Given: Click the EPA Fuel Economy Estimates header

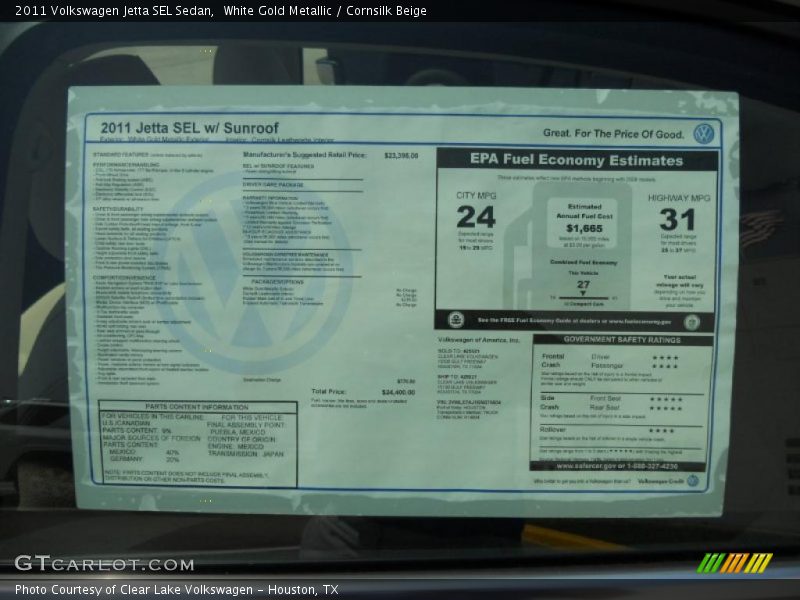Looking at the screenshot, I should point(576,160).
